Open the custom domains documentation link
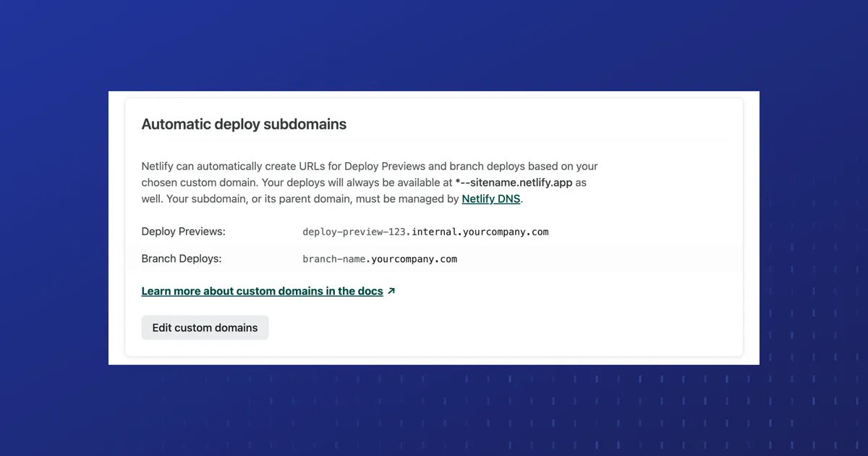 tap(262, 290)
